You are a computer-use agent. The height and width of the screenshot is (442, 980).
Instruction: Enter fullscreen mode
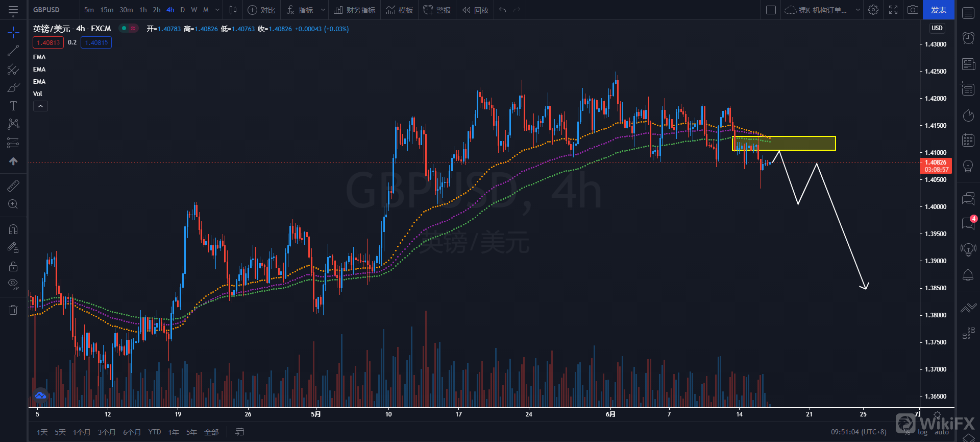(893, 10)
